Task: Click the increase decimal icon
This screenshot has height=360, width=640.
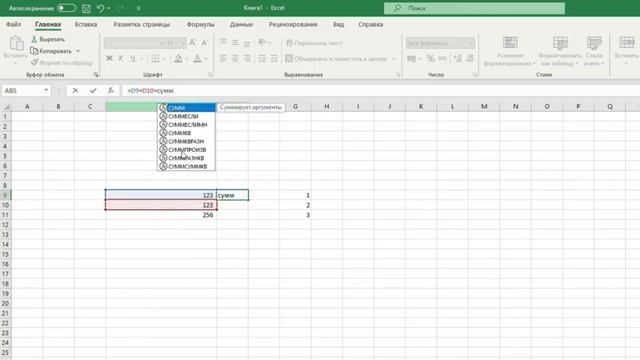Action: [458, 59]
